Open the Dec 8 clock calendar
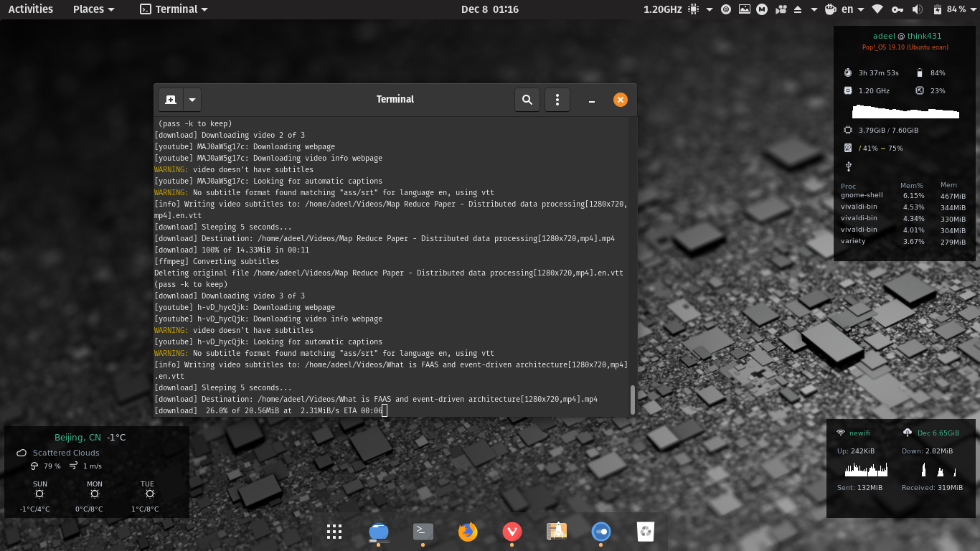 click(x=489, y=9)
